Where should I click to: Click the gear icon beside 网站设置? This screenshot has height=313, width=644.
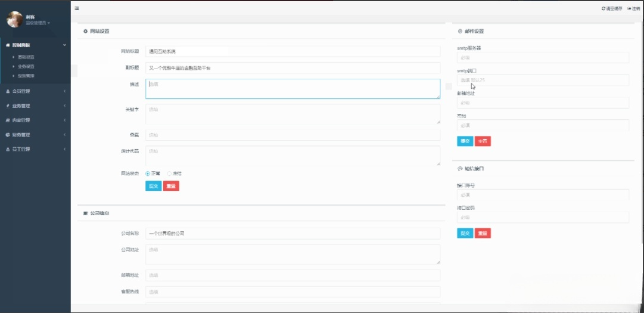tap(85, 31)
